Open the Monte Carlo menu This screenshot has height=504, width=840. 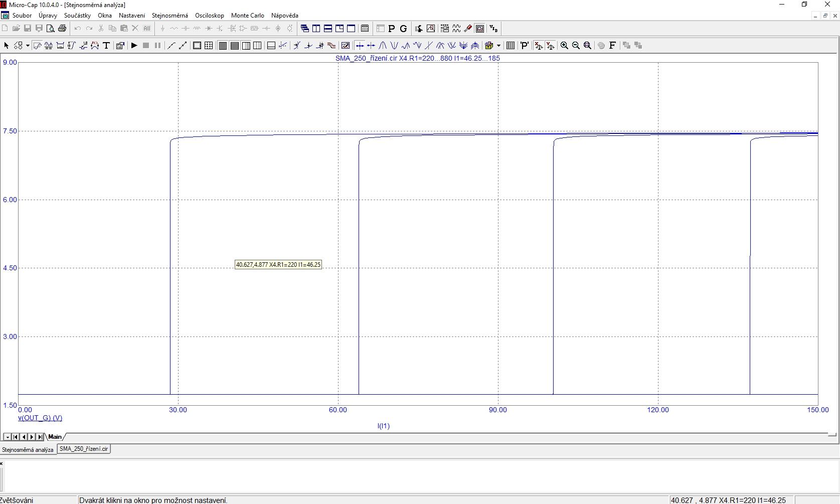coord(247,16)
